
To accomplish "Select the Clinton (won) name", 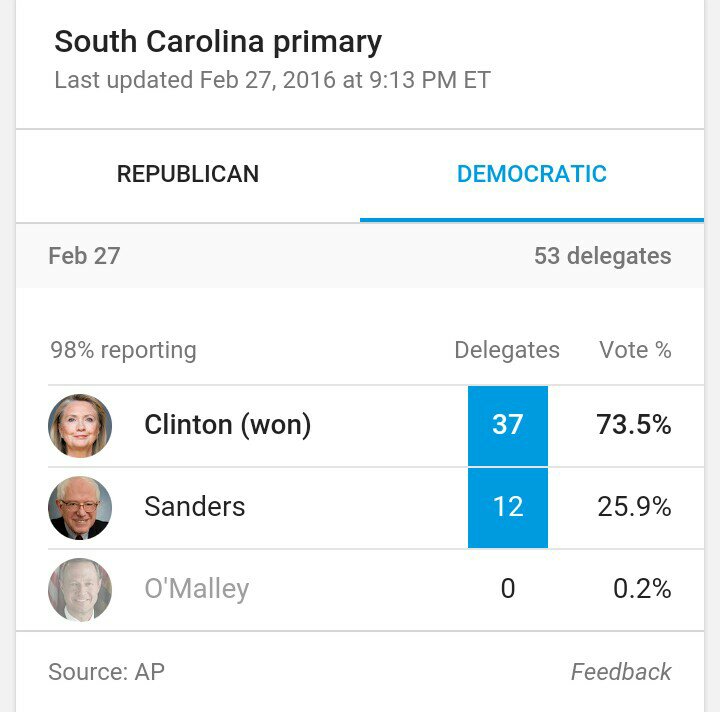I will (228, 425).
